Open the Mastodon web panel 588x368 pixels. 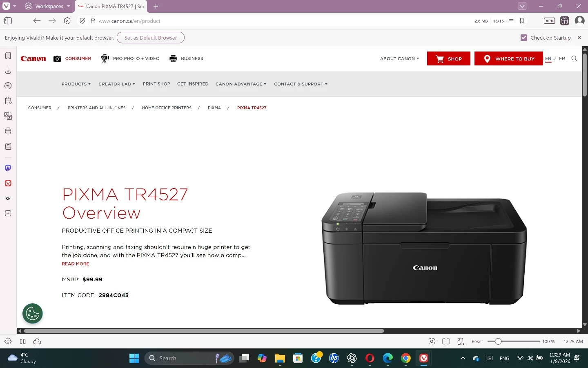pos(8,168)
